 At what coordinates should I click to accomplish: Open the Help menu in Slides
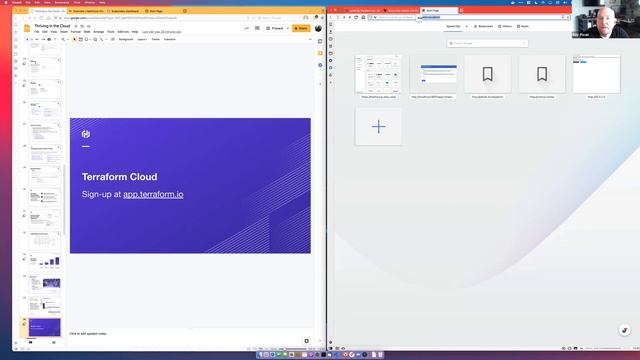tap(135, 32)
